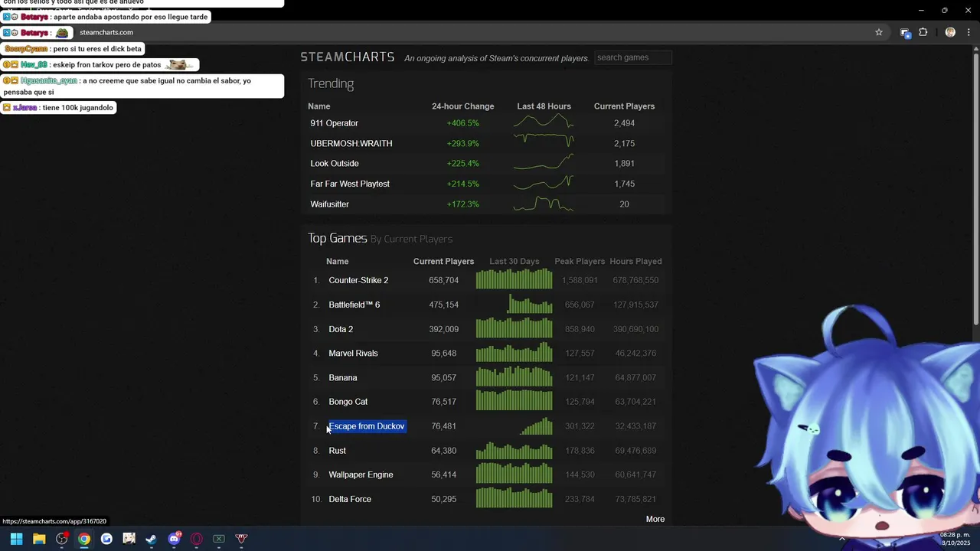This screenshot has width=980, height=551.
Task: Open Battlefield 6 stats page
Action: click(354, 305)
